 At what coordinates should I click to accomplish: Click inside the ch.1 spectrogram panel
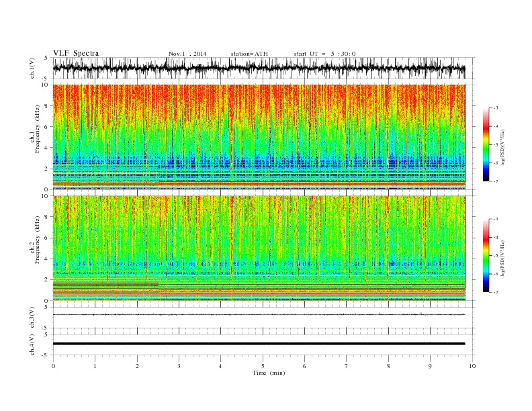tap(259, 137)
